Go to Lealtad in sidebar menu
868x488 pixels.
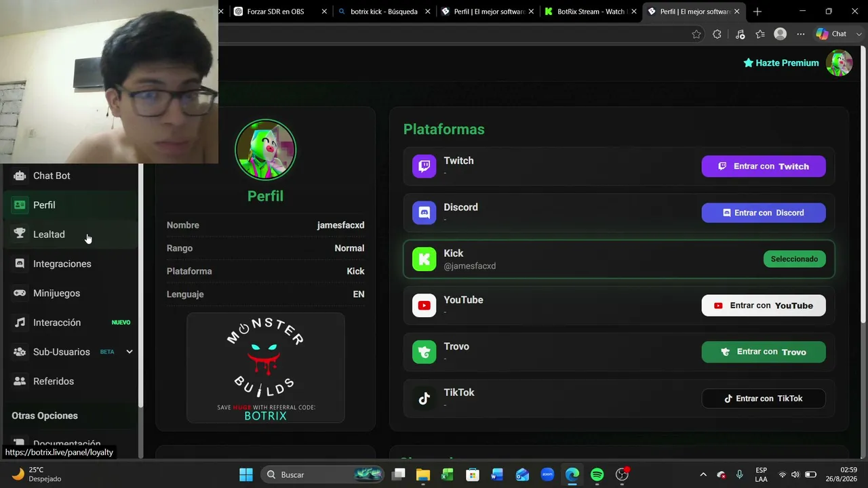[x=72, y=235]
